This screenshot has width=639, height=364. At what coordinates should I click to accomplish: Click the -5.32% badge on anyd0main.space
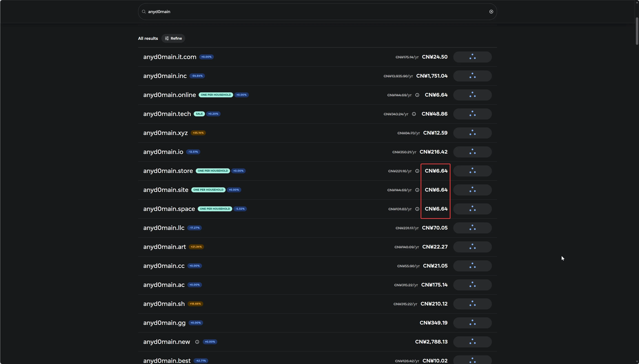(x=240, y=209)
